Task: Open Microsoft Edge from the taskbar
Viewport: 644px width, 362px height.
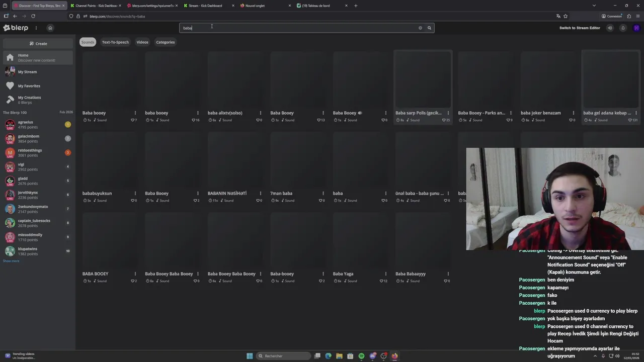Action: [328, 356]
